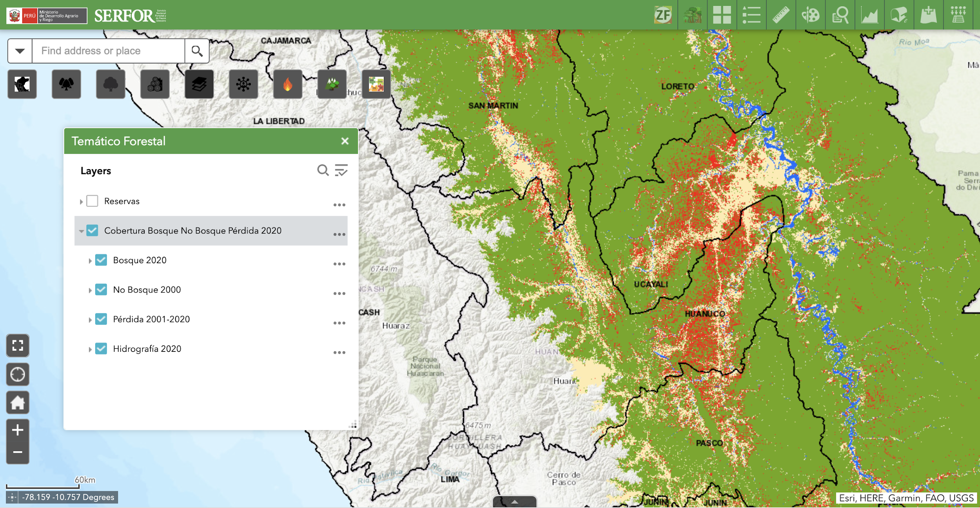Open the legend list icon in header
Image resolution: width=980 pixels, height=508 pixels.
coord(751,15)
